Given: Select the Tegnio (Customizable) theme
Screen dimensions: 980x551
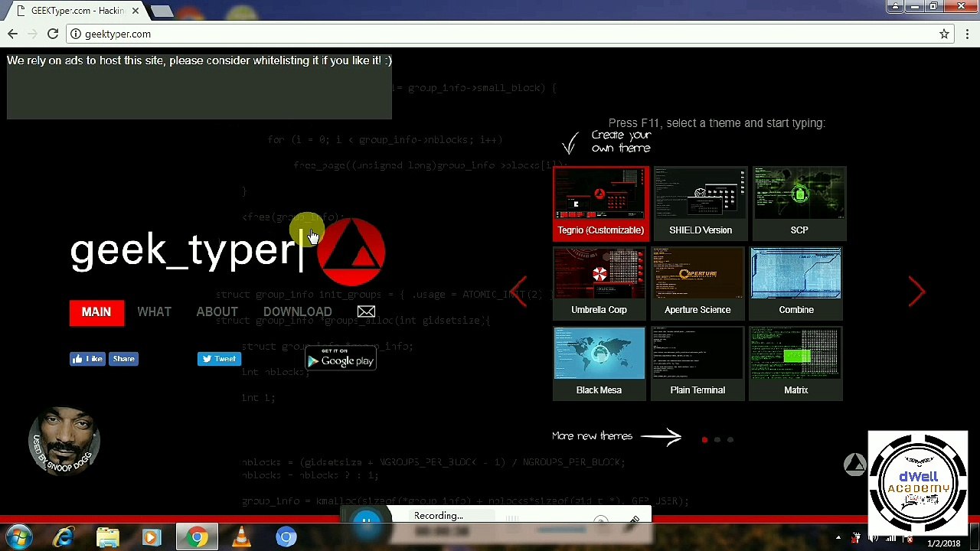Looking at the screenshot, I should coord(601,204).
